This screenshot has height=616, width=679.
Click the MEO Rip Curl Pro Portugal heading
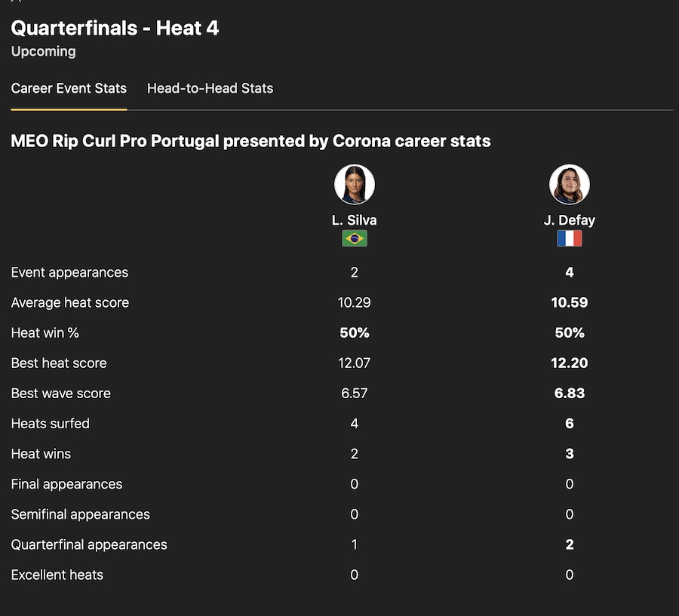(250, 141)
